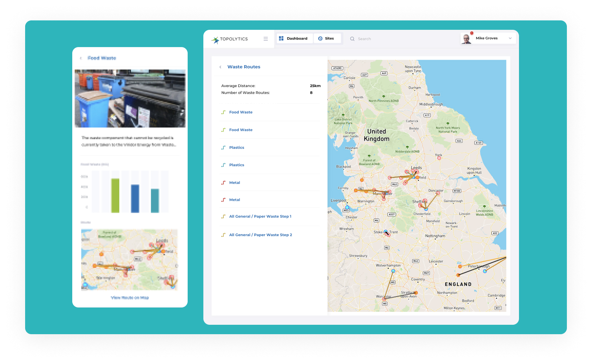
Task: Click the Nottingham label on map
Action: click(435, 236)
